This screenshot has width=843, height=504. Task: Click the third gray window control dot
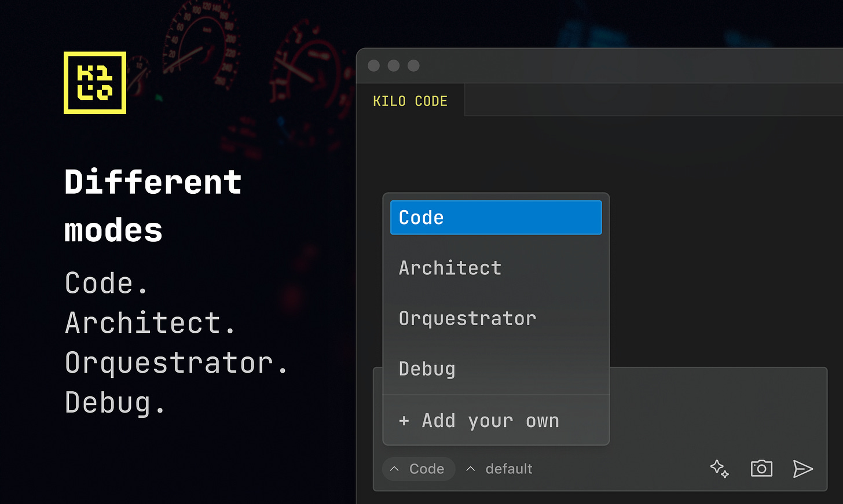click(x=413, y=65)
